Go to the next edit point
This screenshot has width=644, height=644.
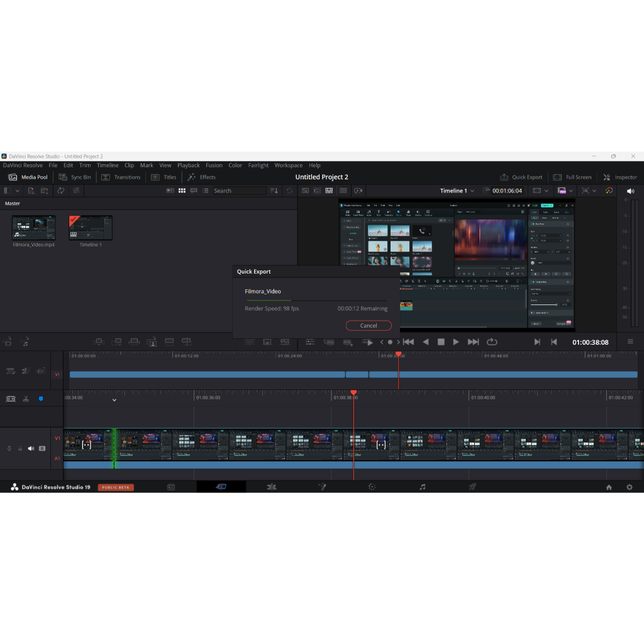point(537,341)
